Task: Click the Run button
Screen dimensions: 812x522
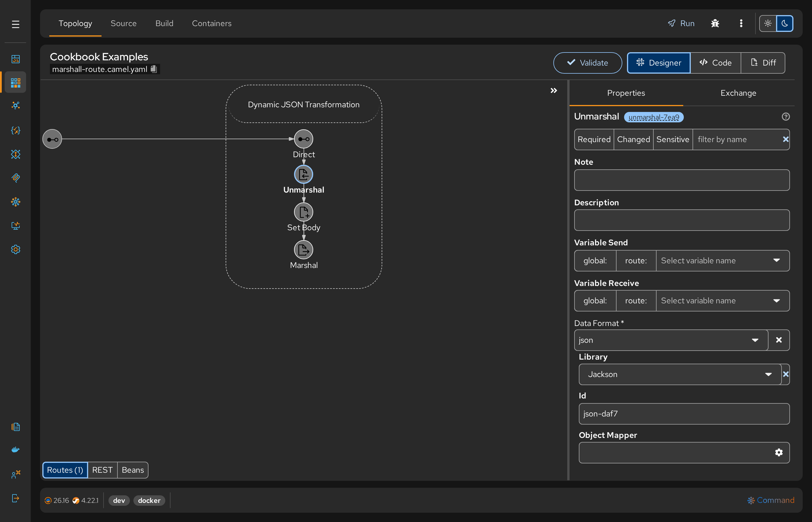Action: tap(681, 23)
